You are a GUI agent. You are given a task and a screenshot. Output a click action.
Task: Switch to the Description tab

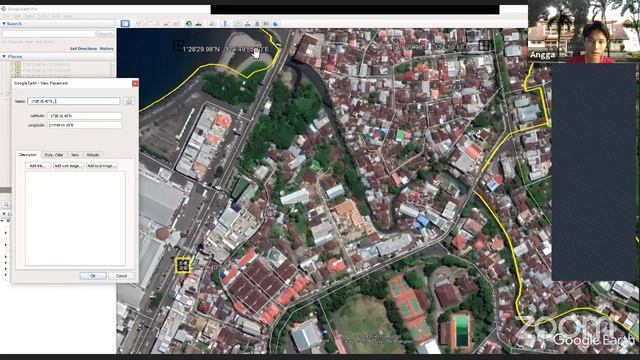tap(28, 155)
